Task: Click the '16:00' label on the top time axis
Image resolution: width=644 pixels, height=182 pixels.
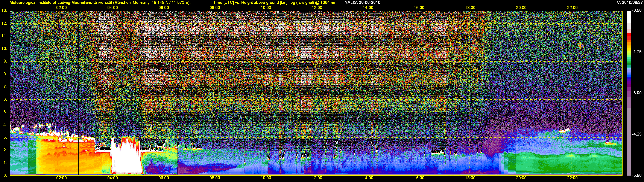Action: point(419,7)
